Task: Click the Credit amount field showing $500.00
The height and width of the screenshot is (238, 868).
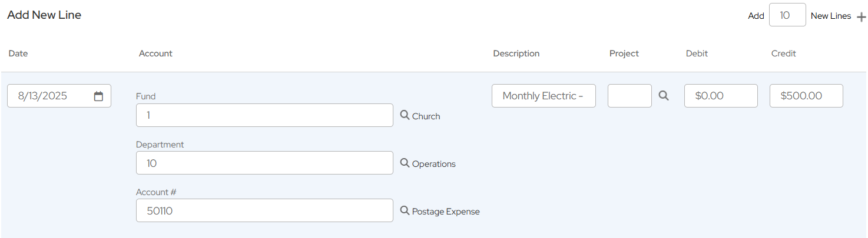Action: tap(806, 96)
